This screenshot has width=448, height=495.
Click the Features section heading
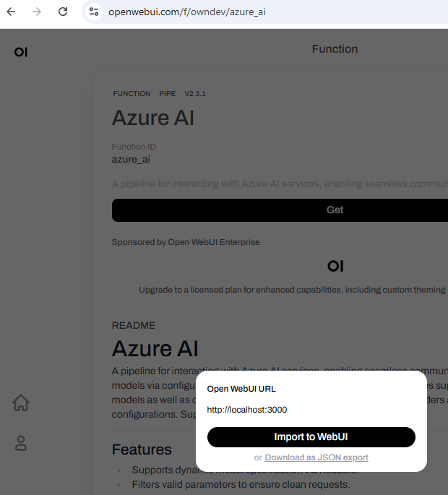pos(142,449)
